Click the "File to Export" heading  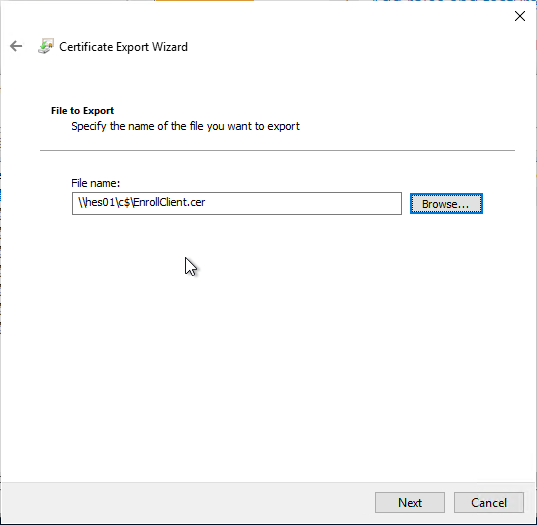point(82,111)
